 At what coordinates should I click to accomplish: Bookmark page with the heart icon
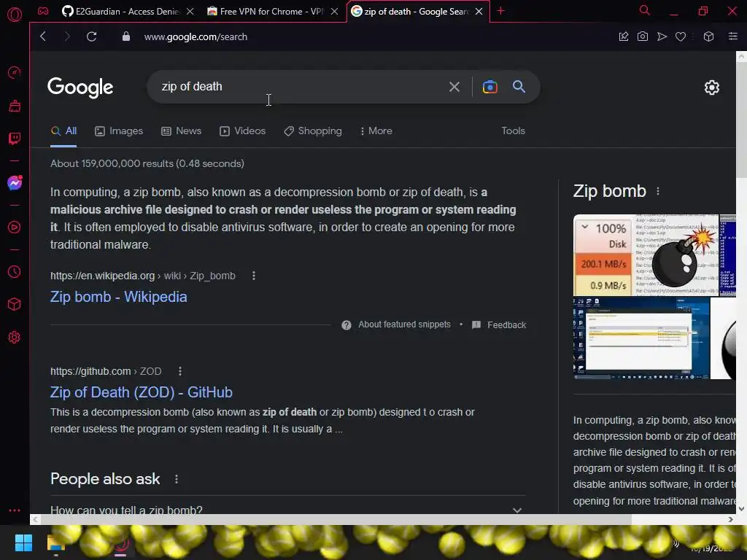pos(681,36)
